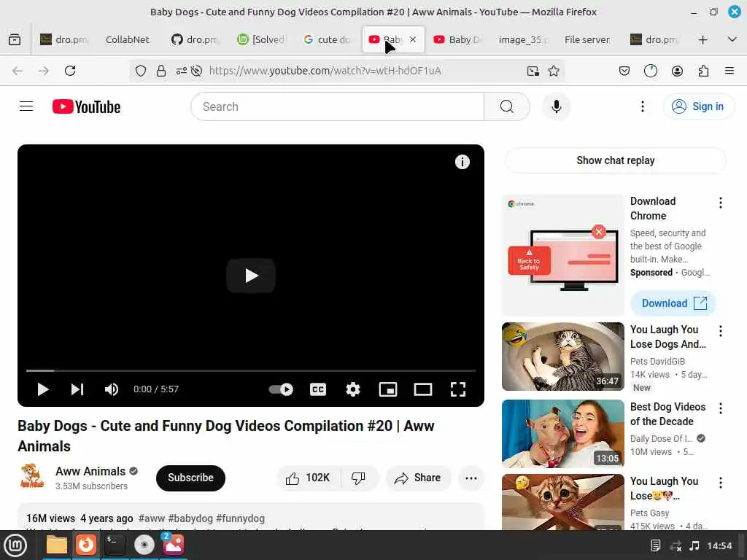Share the video
Viewport: 747px width, 560px height.
(418, 478)
